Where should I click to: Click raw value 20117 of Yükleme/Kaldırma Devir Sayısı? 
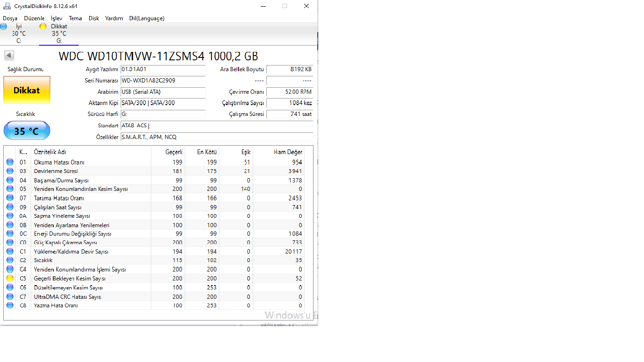(294, 252)
